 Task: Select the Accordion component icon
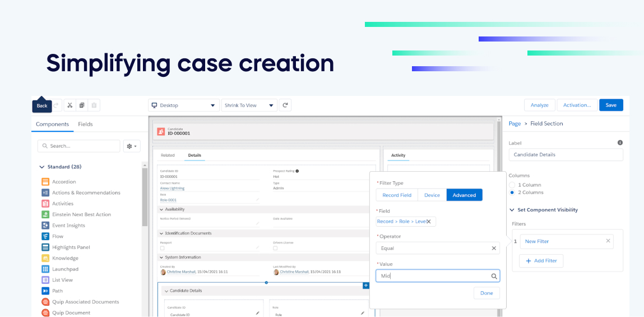pyautogui.click(x=45, y=182)
